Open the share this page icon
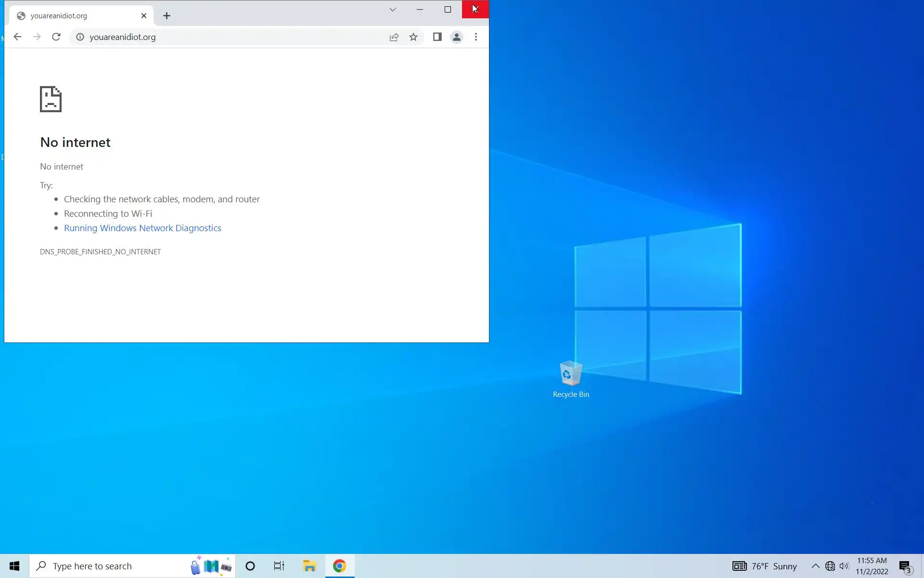This screenshot has width=924, height=578. tap(394, 37)
